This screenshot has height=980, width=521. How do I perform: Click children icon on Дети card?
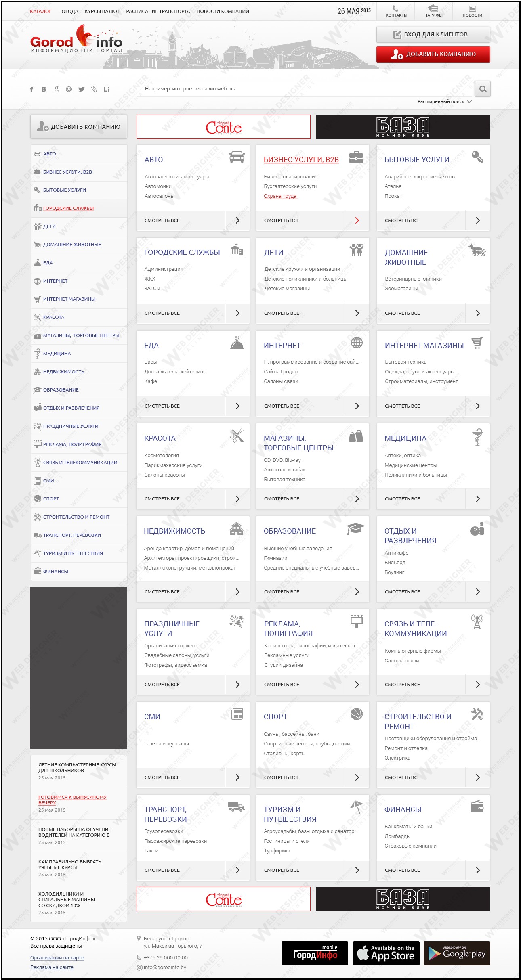point(356,250)
